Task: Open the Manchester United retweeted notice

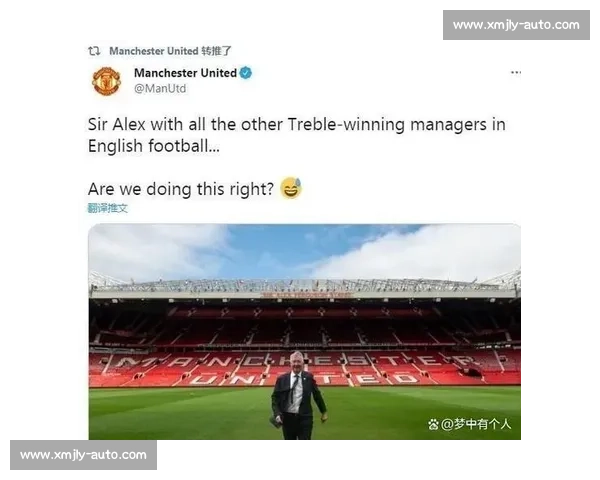Action: click(170, 51)
